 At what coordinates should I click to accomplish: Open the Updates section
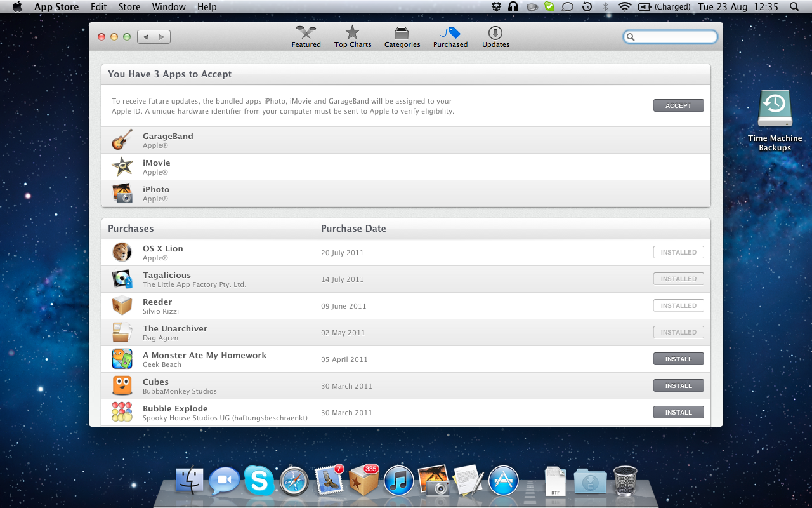coord(495,37)
